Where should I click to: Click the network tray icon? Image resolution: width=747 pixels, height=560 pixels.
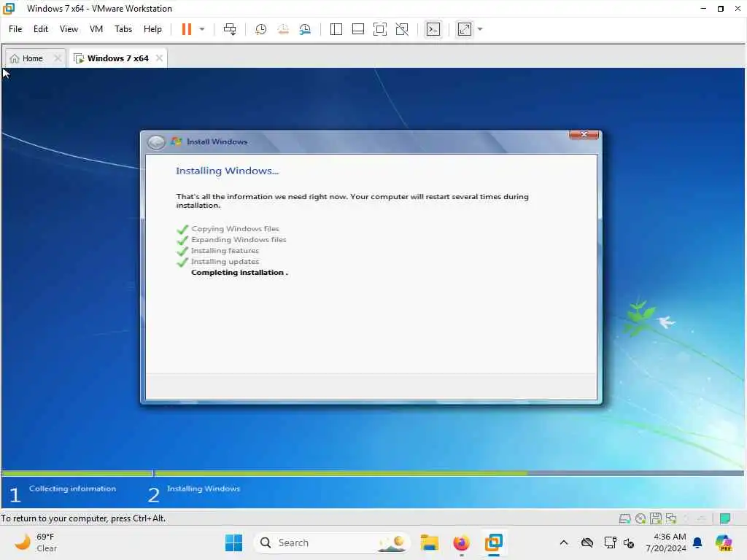click(x=610, y=542)
